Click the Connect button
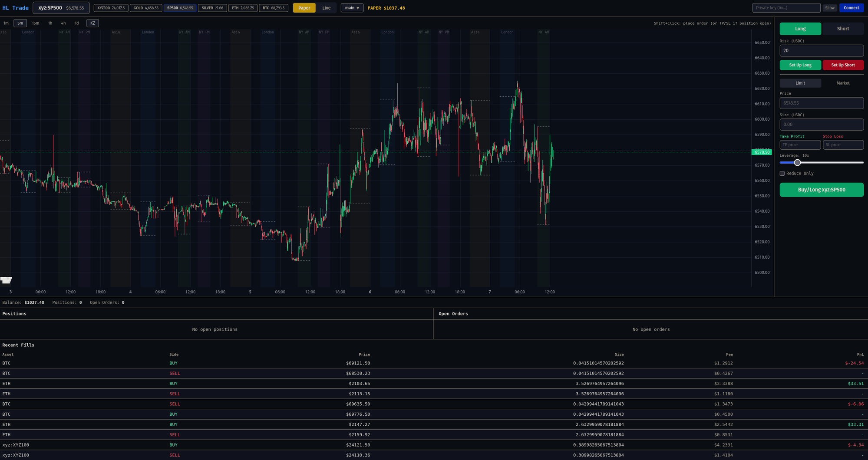 click(851, 8)
